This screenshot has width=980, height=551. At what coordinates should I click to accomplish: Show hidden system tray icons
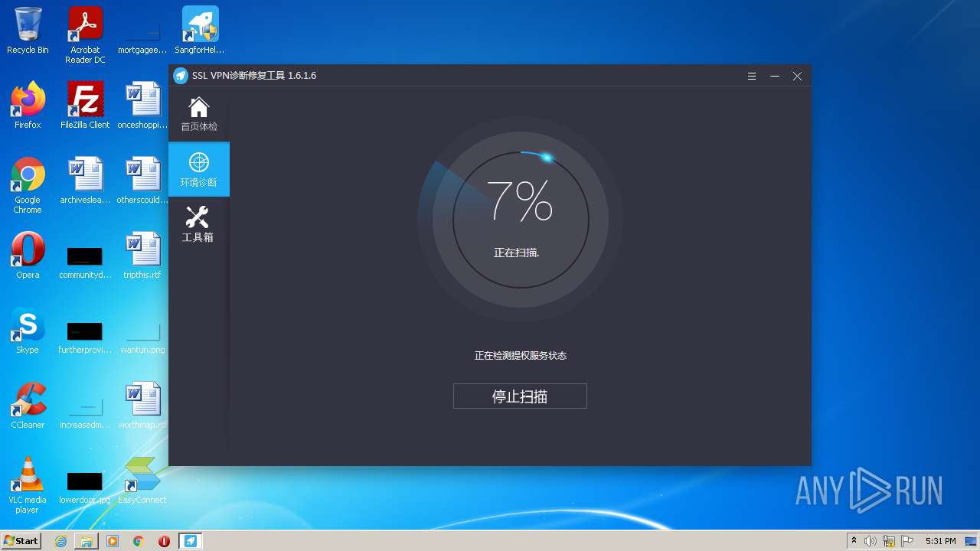[854, 541]
